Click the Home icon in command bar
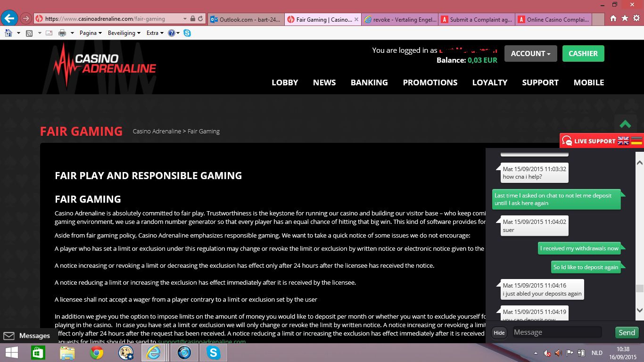 click(8, 33)
